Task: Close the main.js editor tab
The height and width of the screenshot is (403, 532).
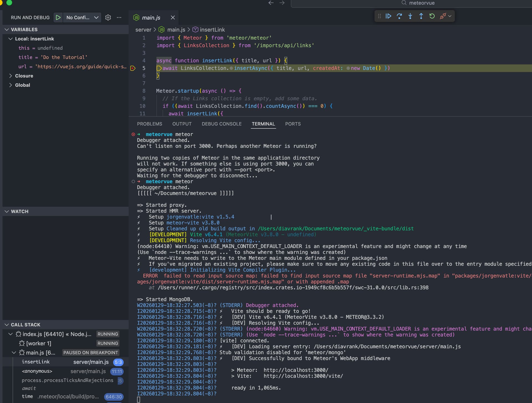Action: click(x=173, y=17)
